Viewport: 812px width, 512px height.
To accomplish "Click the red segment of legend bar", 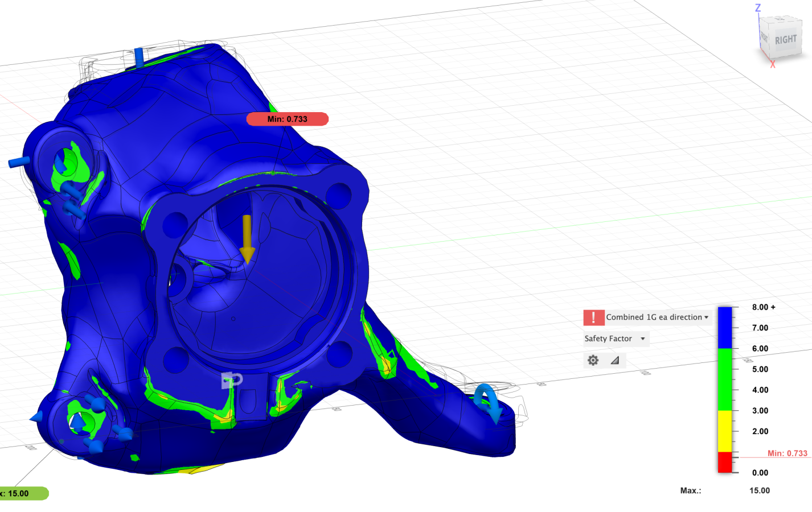I will tap(724, 462).
